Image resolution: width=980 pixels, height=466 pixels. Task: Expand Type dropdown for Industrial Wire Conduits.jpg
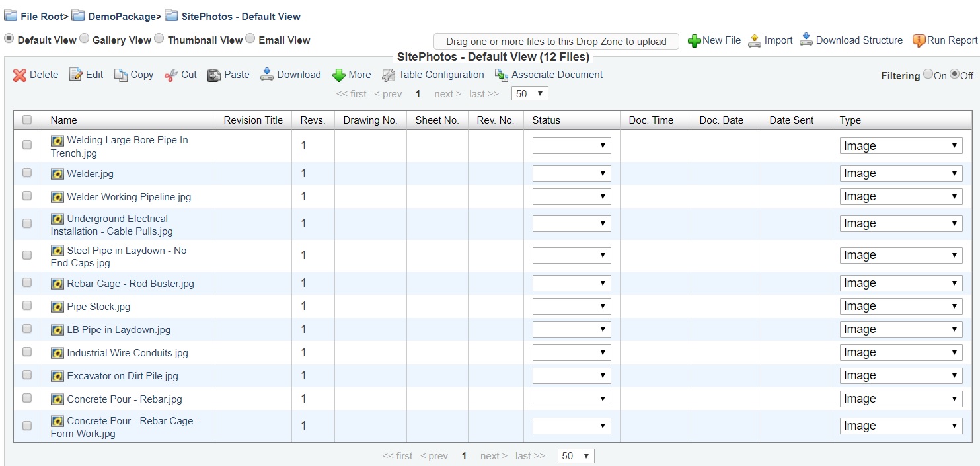(901, 352)
